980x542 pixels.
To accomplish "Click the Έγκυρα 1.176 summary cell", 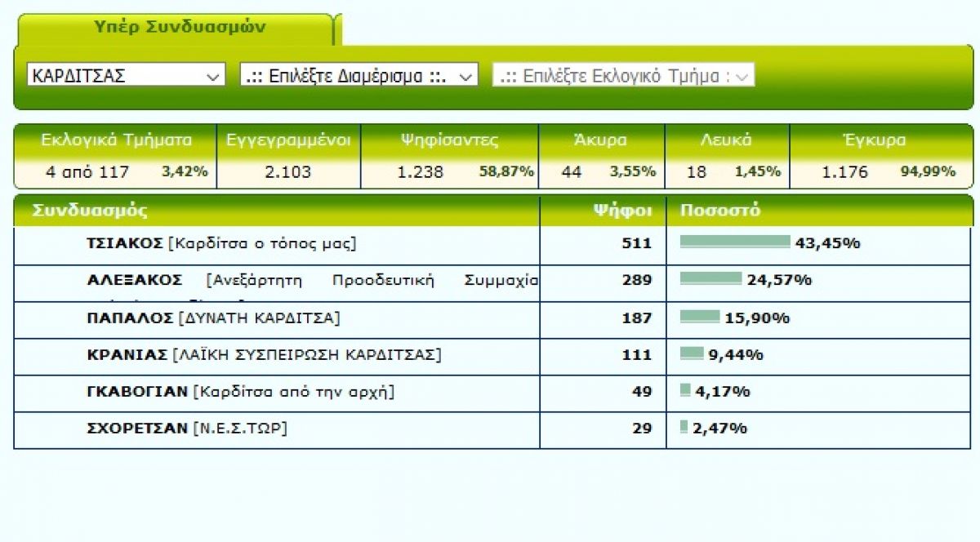I will 882,156.
